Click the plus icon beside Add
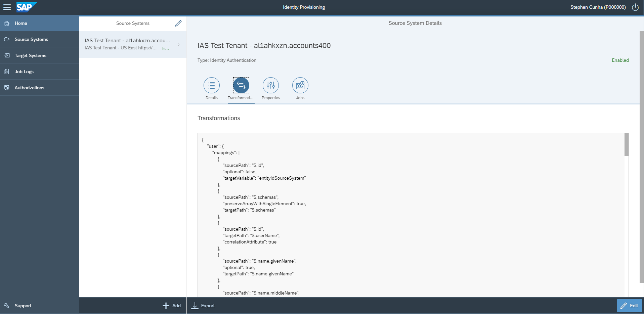Viewport: 644px width, 314px height. 166,306
